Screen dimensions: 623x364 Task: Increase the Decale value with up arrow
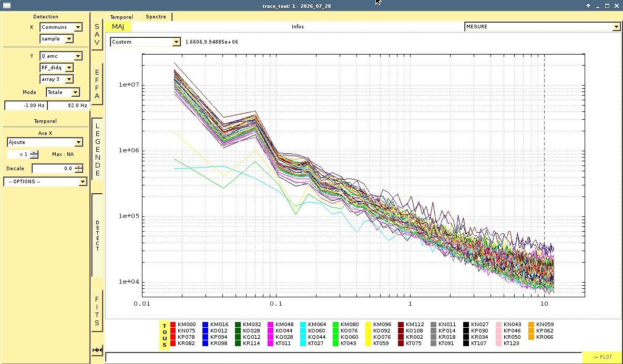pyautogui.click(x=79, y=167)
